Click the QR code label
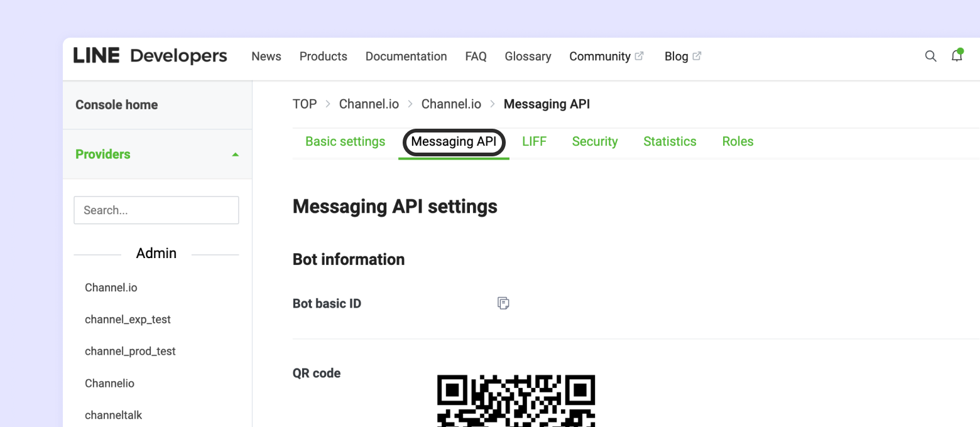The image size is (980, 427). pos(317,373)
